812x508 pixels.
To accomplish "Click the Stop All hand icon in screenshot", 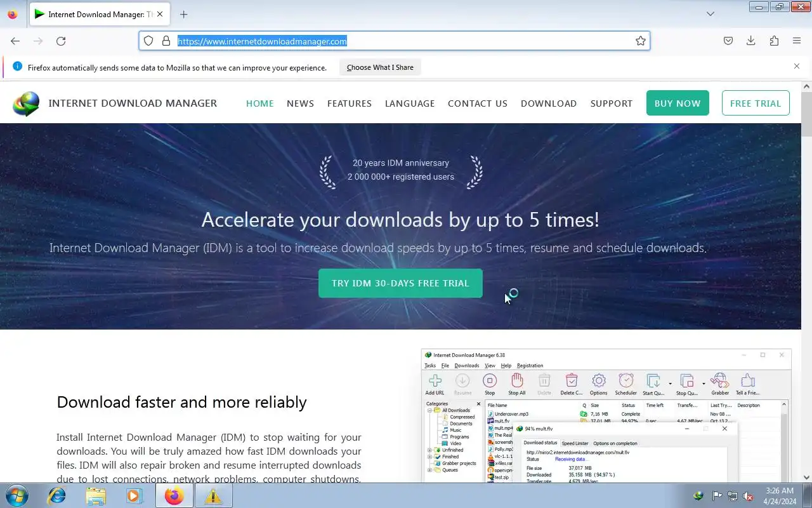I will (x=517, y=385).
